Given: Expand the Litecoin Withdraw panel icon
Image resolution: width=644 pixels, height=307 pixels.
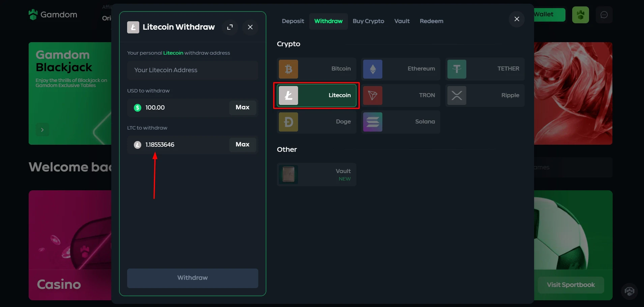Looking at the screenshot, I should tap(230, 27).
